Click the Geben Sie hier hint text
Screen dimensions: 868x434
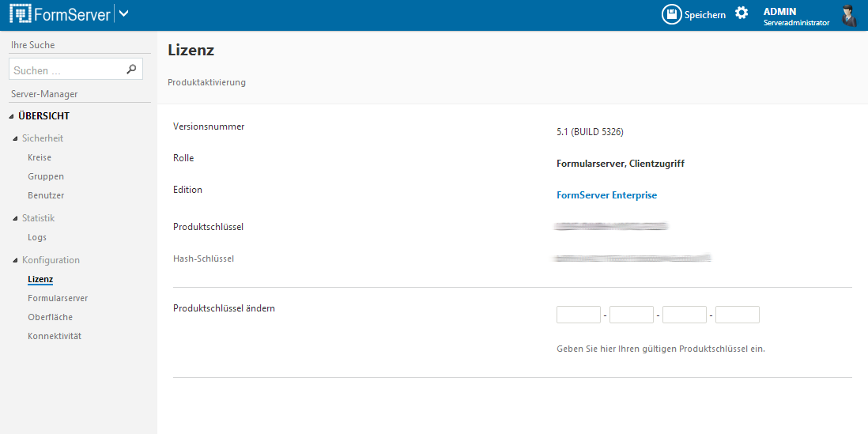[661, 349]
